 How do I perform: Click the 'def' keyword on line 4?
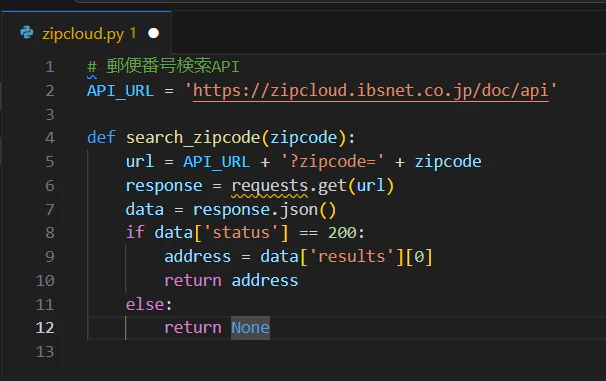click(x=101, y=138)
